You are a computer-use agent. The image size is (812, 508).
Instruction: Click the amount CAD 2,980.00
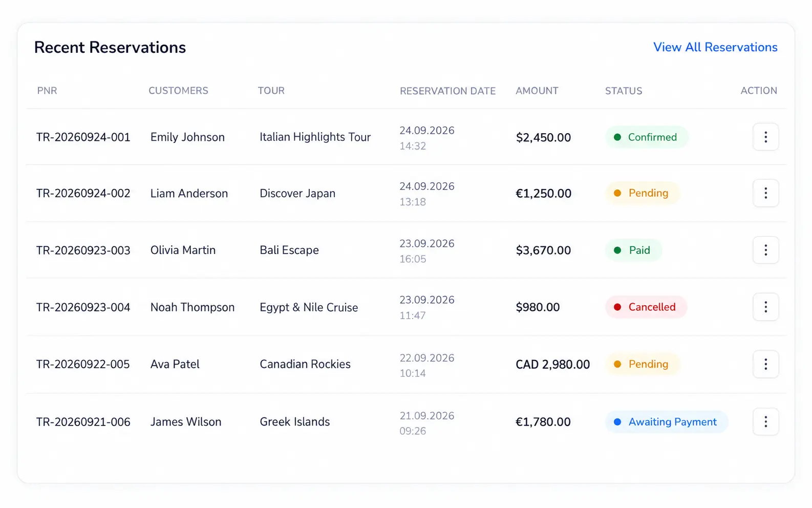[552, 364]
